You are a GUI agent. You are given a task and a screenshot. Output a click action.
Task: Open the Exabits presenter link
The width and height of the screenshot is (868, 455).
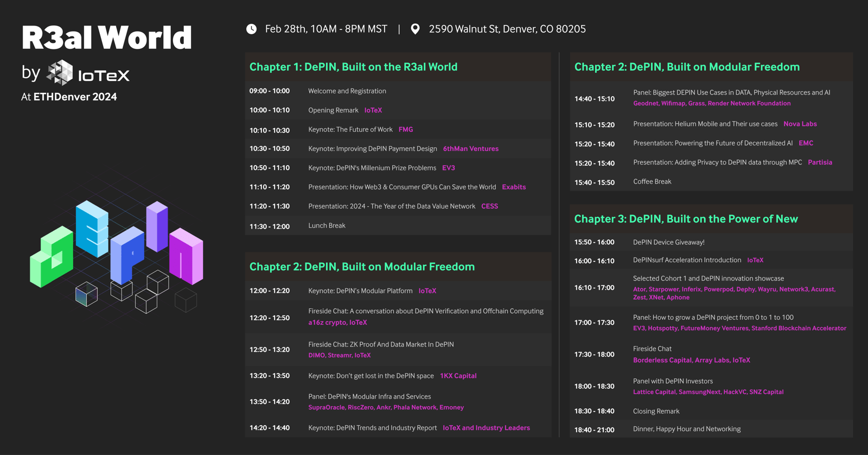[x=514, y=187]
